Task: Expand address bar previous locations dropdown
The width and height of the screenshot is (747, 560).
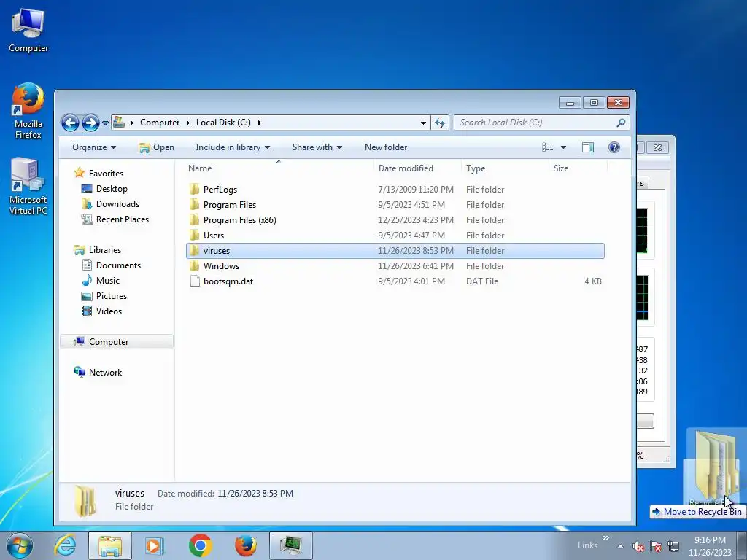Action: pos(423,122)
